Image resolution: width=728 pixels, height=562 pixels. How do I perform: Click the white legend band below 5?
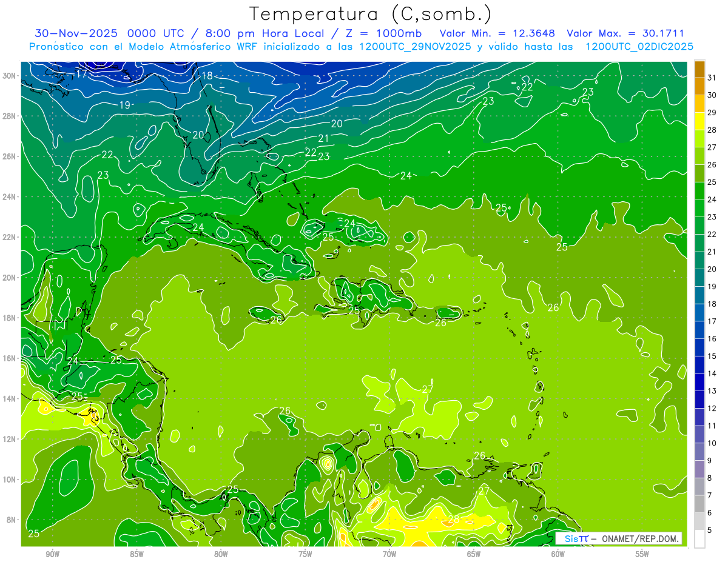(699, 539)
